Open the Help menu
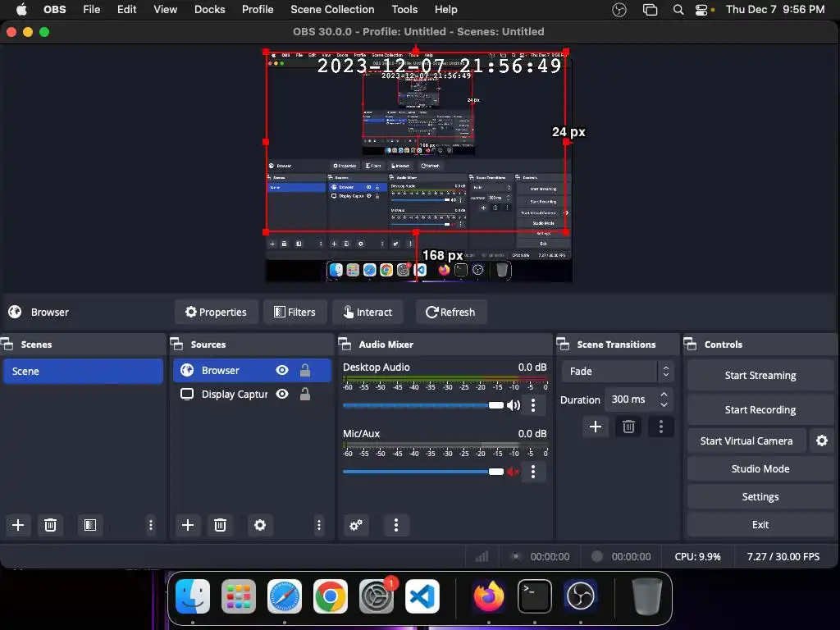The image size is (840, 630). [445, 9]
